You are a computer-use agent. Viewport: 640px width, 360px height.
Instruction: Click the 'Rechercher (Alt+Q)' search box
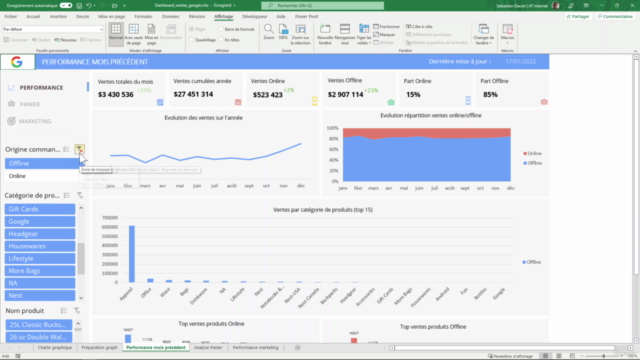[322, 6]
